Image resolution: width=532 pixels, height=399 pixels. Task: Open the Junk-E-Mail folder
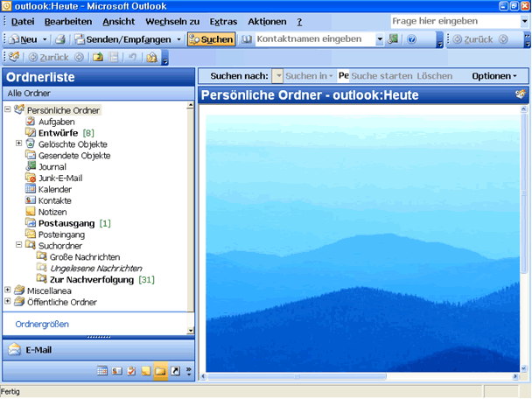pos(60,178)
